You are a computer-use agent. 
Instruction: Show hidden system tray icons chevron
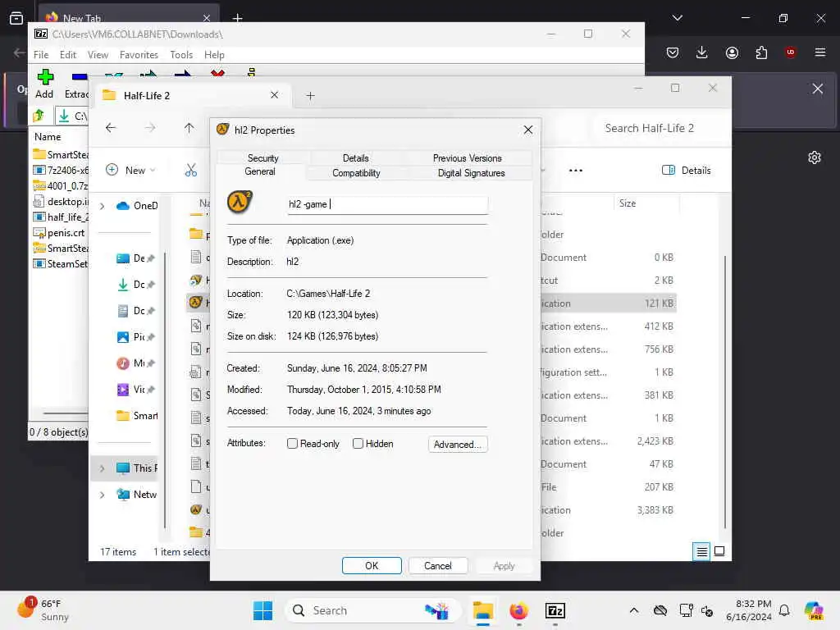click(x=634, y=610)
